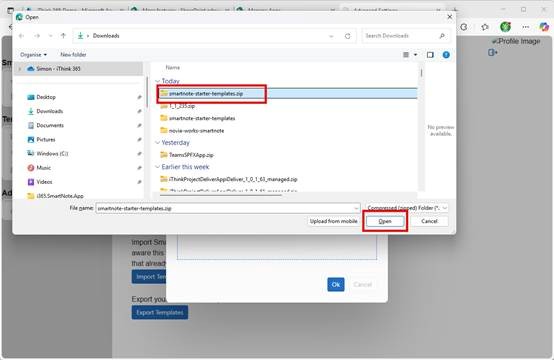Screen dimensions: 554x360
Task: Open Downloads in navigation pane
Action: [49, 111]
